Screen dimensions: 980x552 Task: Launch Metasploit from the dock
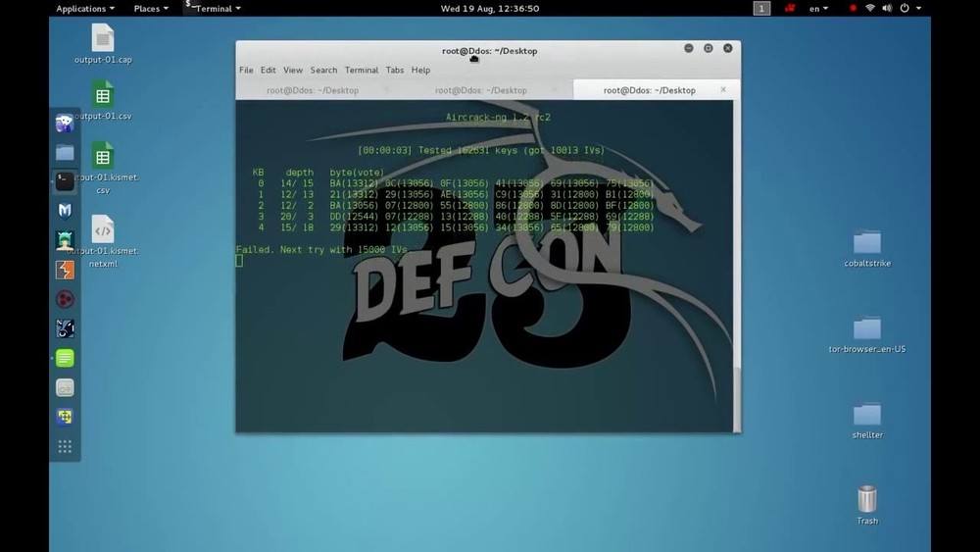click(x=65, y=211)
